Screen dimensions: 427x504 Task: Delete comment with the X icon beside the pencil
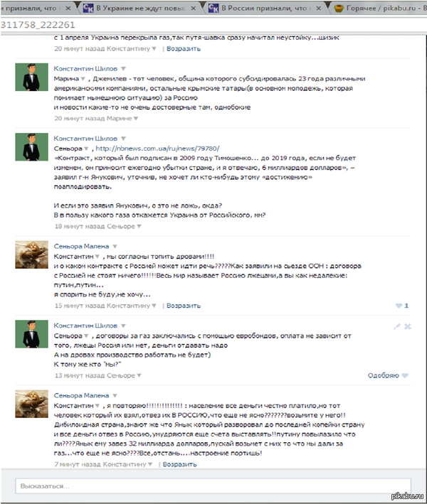(x=407, y=326)
